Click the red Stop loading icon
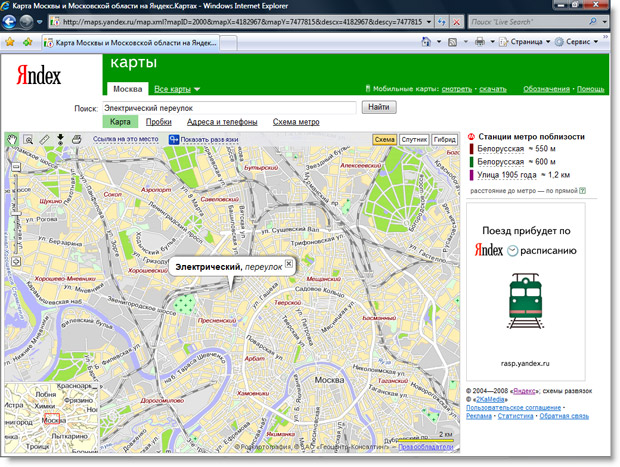620x467 pixels. 456,22
